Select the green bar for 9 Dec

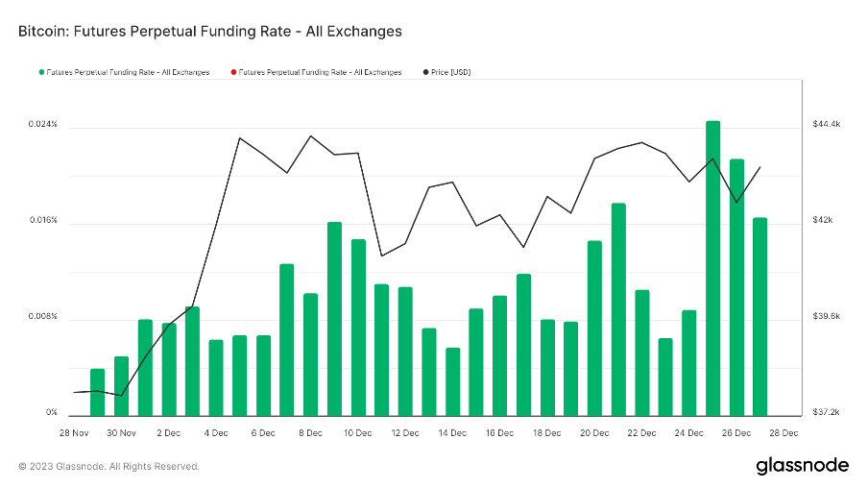[x=334, y=319]
